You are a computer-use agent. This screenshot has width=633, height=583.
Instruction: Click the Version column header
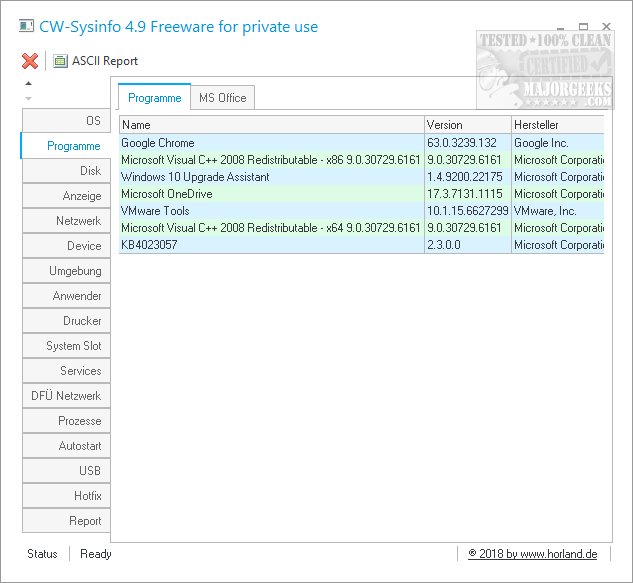pos(466,125)
